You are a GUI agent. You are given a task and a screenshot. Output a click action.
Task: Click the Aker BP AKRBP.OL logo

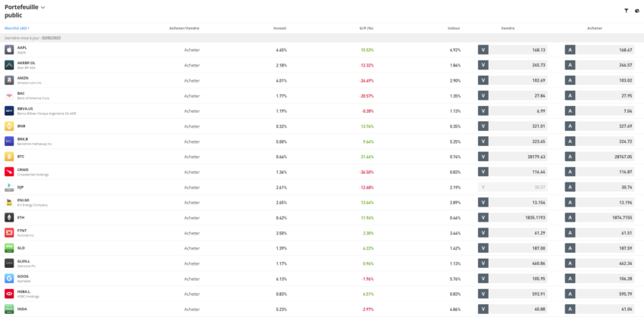coord(9,65)
